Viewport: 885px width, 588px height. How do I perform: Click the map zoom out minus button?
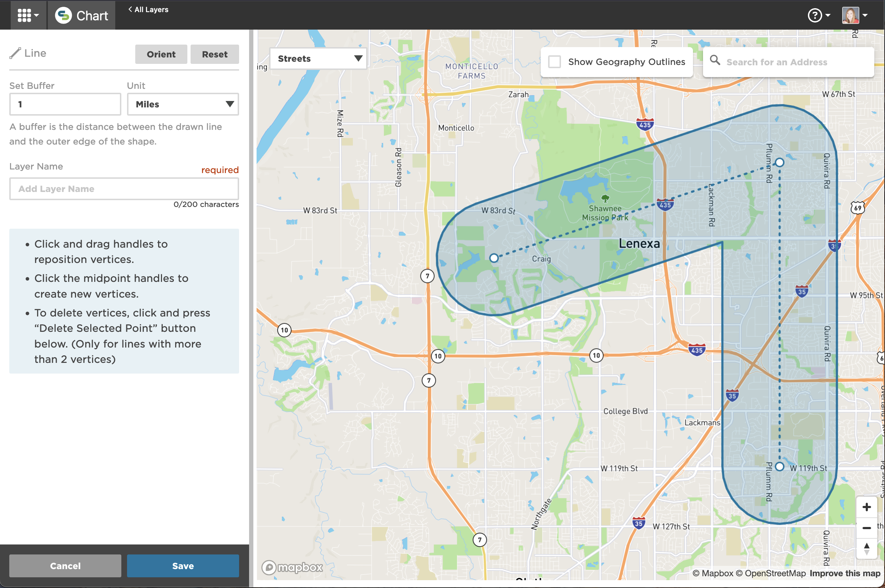pyautogui.click(x=866, y=528)
